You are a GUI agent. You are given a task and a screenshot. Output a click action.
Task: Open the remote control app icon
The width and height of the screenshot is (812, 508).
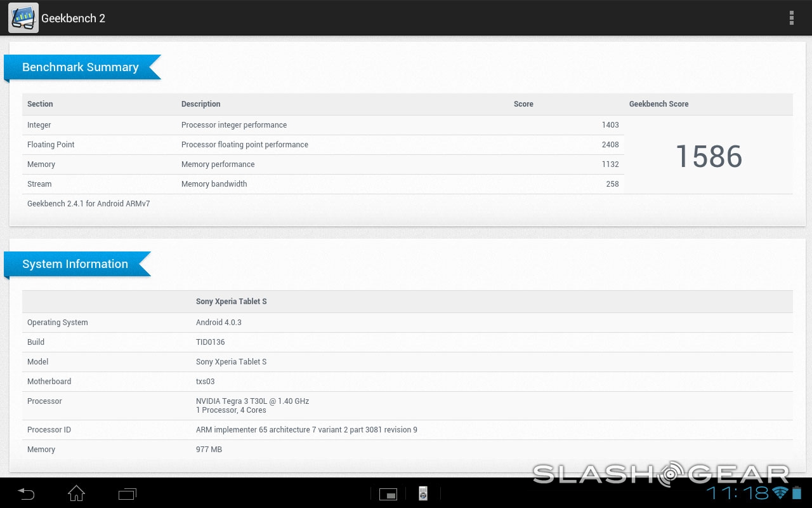(x=423, y=493)
